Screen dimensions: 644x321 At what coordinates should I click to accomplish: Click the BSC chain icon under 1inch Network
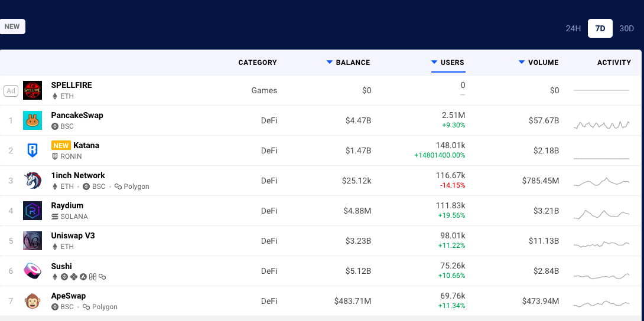(x=86, y=186)
